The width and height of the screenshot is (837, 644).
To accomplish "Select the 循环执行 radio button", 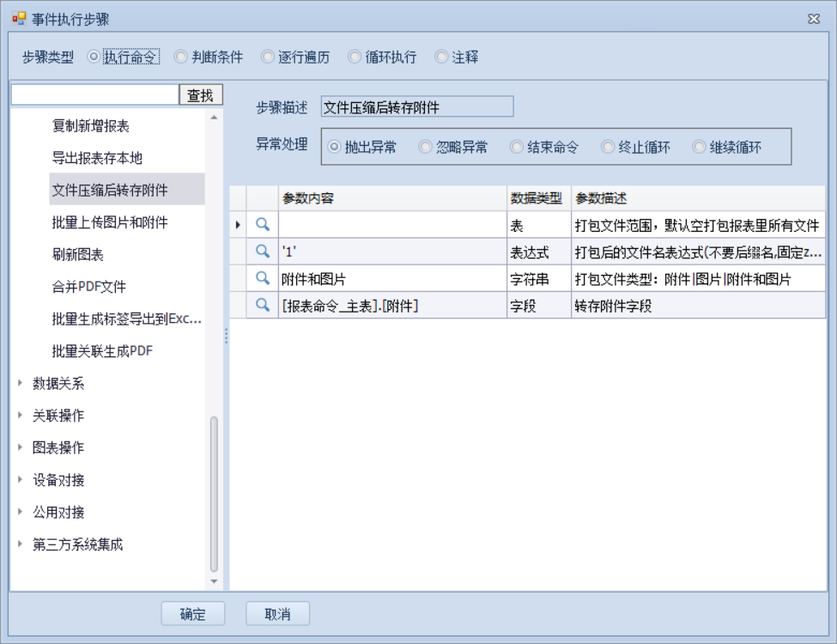I will [355, 58].
